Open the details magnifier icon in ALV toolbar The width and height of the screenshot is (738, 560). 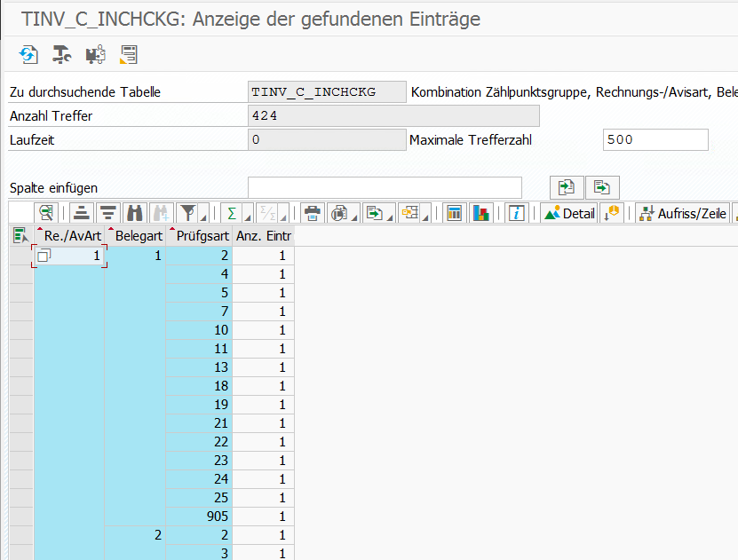45,213
